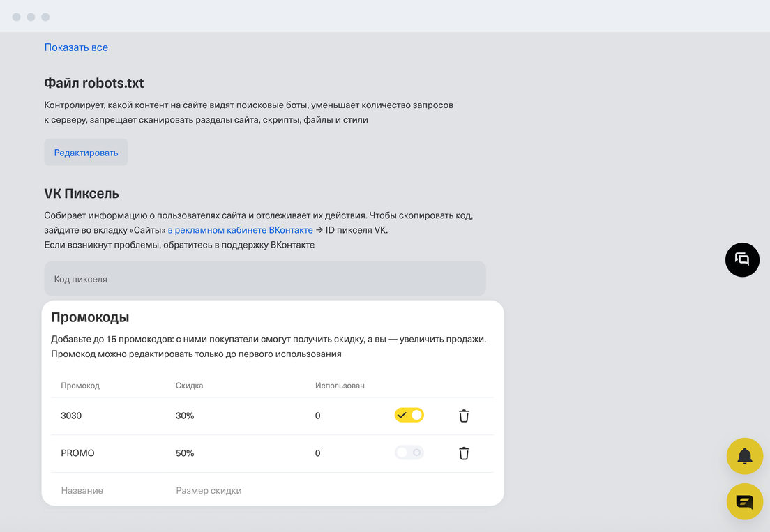Open the yellow support chat button
The image size is (770, 532).
click(744, 501)
